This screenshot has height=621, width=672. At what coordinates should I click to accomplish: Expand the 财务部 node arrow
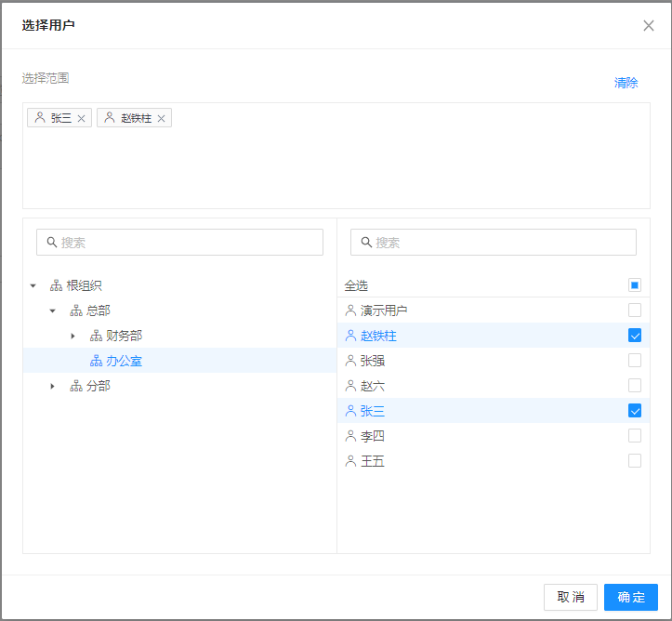[x=72, y=336]
